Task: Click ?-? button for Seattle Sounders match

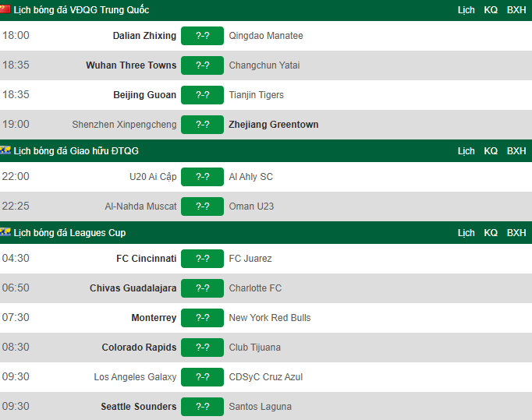Action: 202,407
